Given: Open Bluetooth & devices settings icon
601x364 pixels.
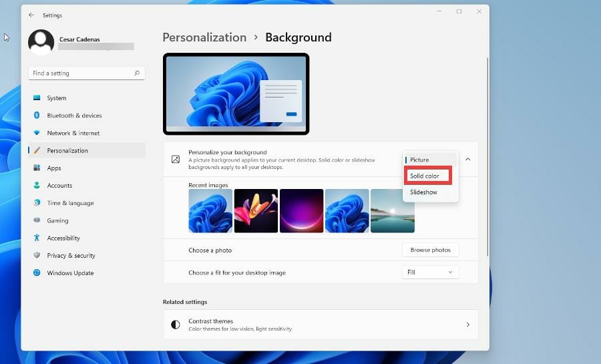Looking at the screenshot, I should coord(37,116).
